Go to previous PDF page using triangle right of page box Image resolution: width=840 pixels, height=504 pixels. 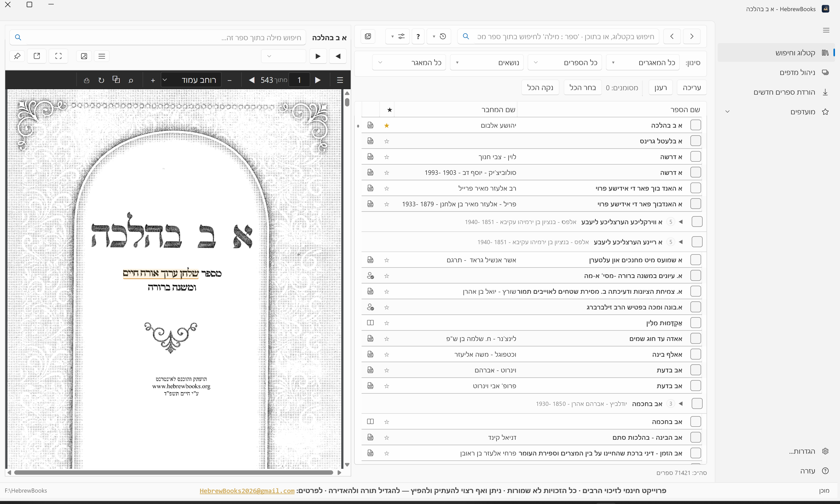[318, 80]
